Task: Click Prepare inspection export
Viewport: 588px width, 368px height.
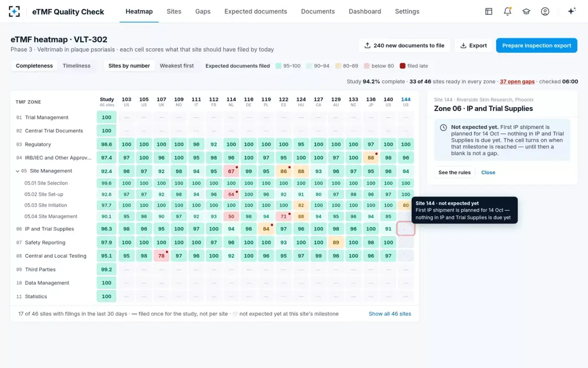Action: (x=537, y=46)
